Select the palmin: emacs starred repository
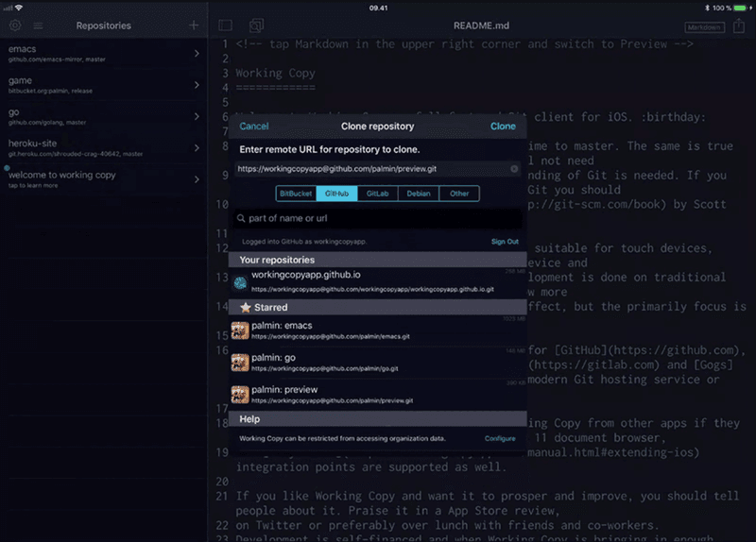Viewport: 756px width, 542px height. (377, 330)
